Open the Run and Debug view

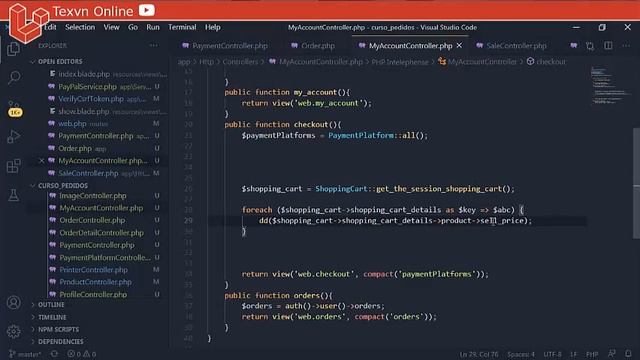pyautogui.click(x=13, y=137)
